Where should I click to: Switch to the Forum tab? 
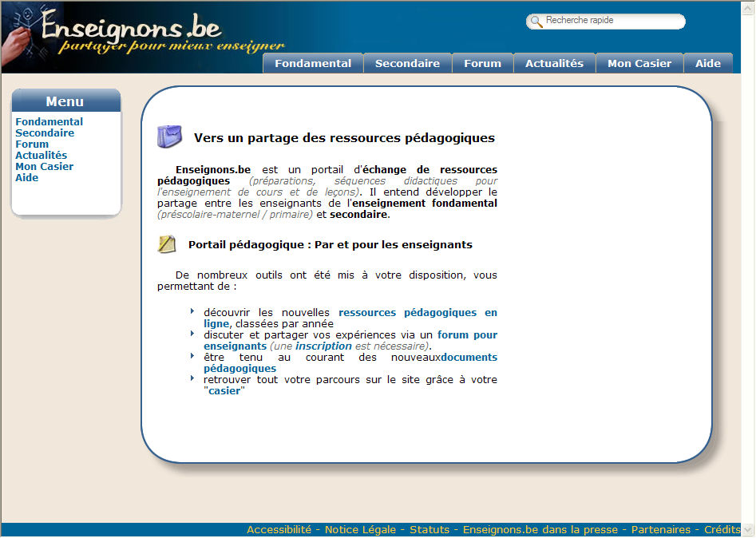tap(483, 63)
